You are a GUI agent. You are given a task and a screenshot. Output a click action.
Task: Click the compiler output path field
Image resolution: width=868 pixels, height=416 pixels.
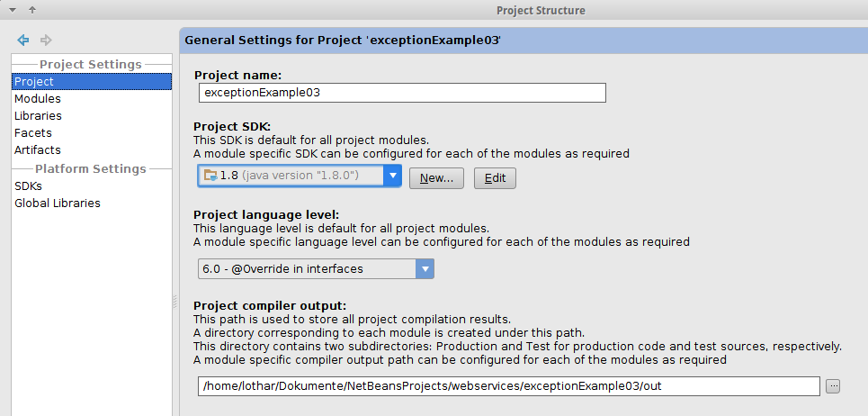(508, 386)
